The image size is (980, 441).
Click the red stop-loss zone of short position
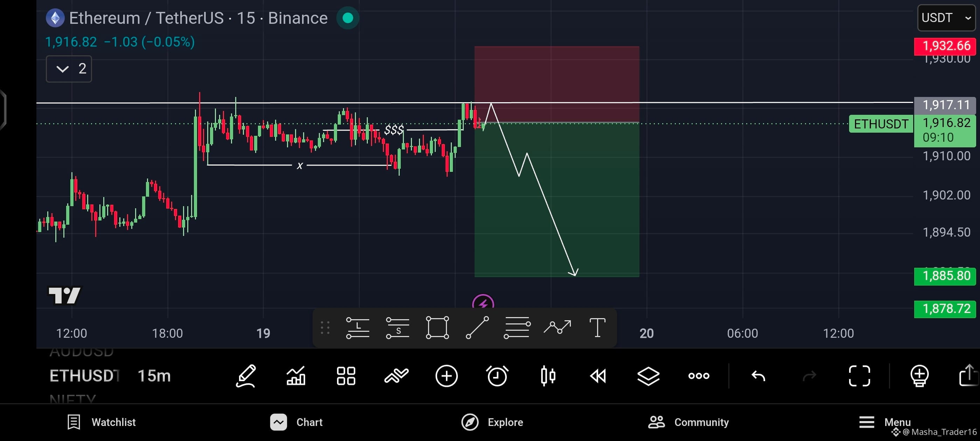pos(556,84)
